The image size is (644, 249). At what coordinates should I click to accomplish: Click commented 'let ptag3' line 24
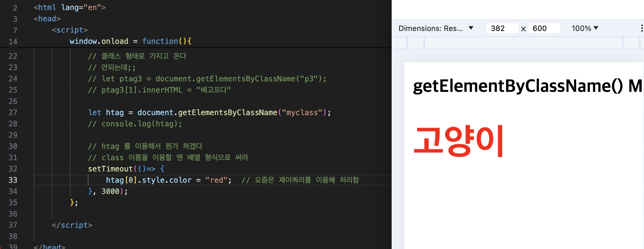tap(207, 79)
